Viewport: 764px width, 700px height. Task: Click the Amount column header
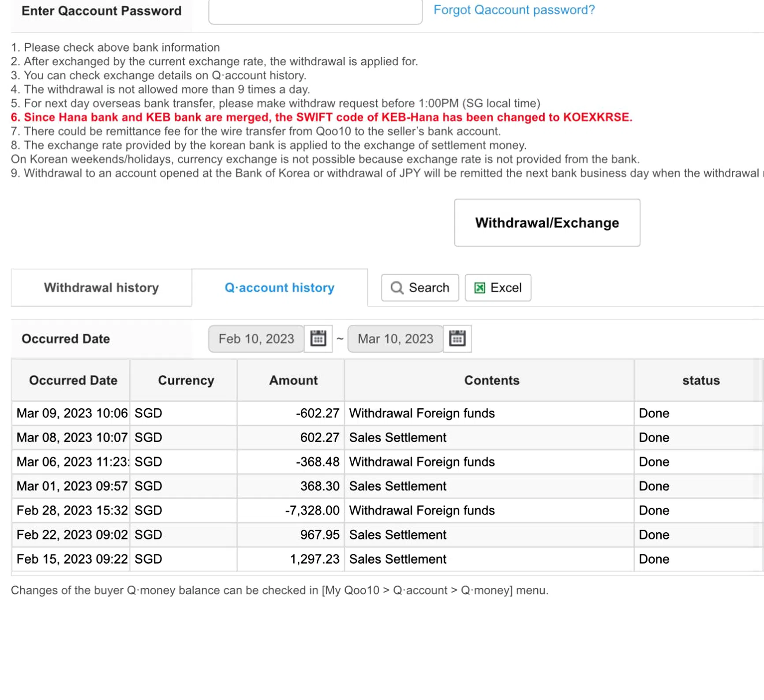pyautogui.click(x=293, y=380)
